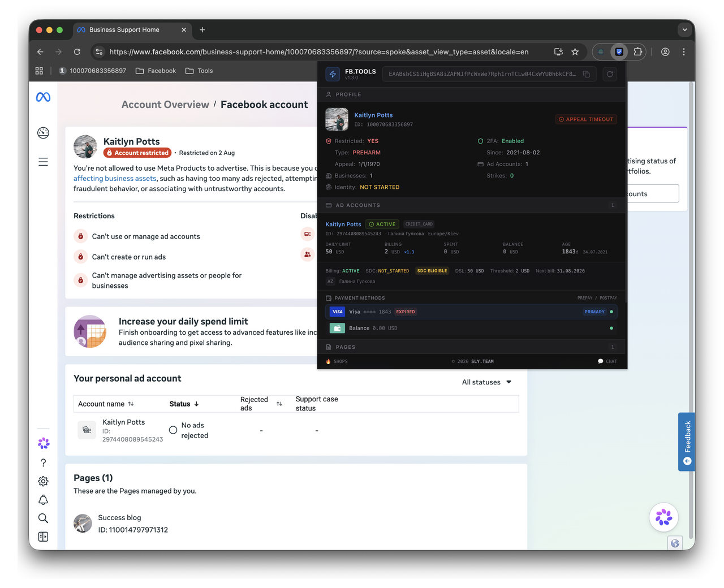
Task: Close the Business Support Home tab
Action: tap(184, 30)
